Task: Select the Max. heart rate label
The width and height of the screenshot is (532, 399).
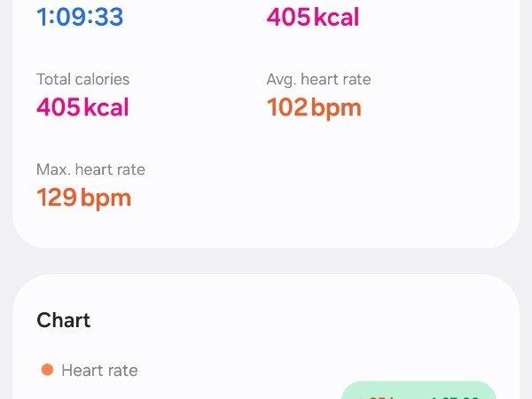Action: pyautogui.click(x=90, y=169)
